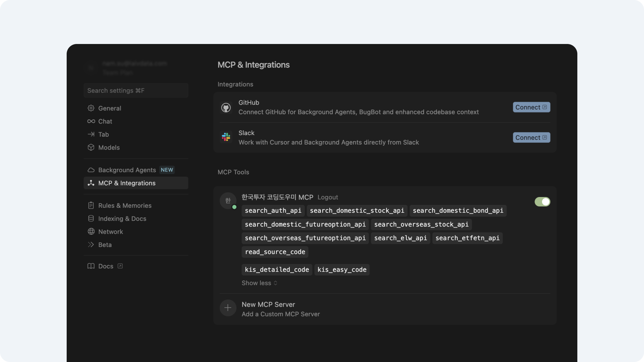Click the plus icon for New MCP Server
This screenshot has height=362, width=644.
coord(228,308)
